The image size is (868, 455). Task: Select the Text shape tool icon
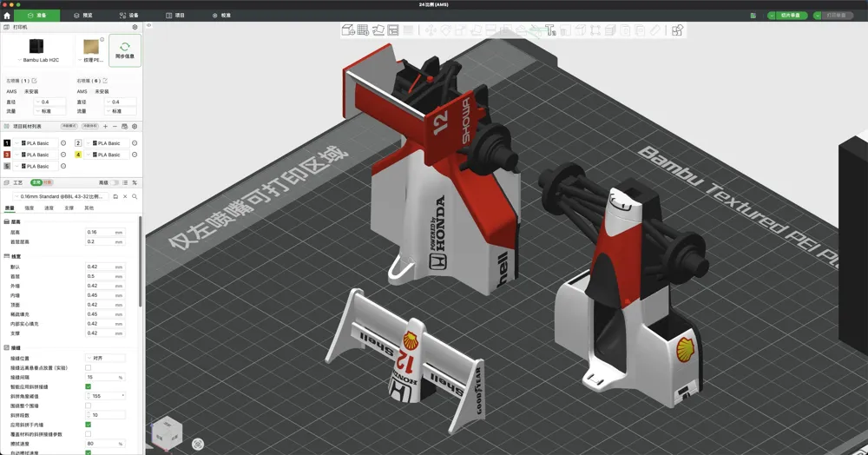click(550, 30)
